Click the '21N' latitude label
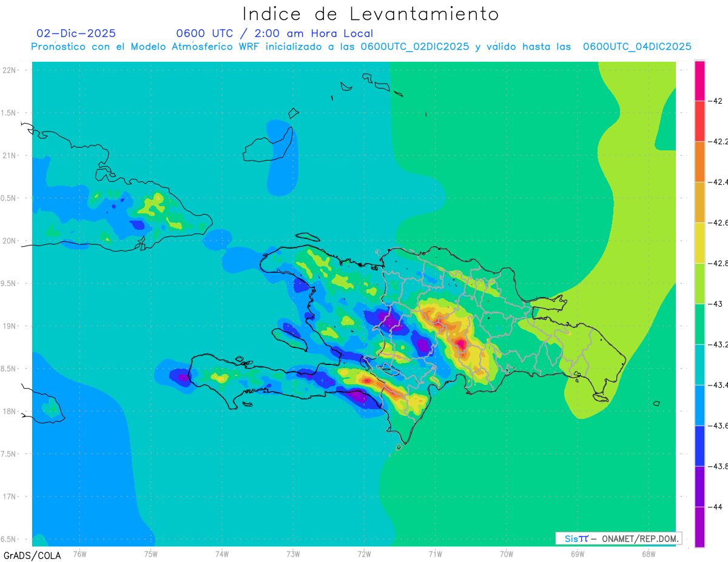Image resolution: width=728 pixels, height=562 pixels. point(9,155)
